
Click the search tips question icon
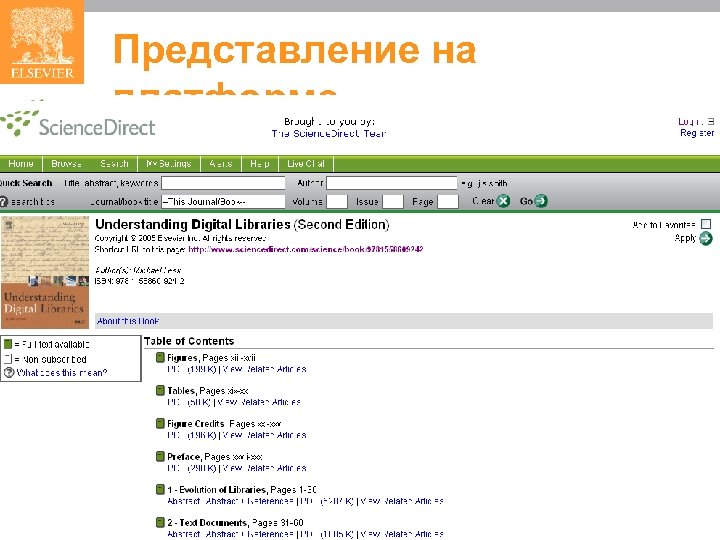click(4, 202)
